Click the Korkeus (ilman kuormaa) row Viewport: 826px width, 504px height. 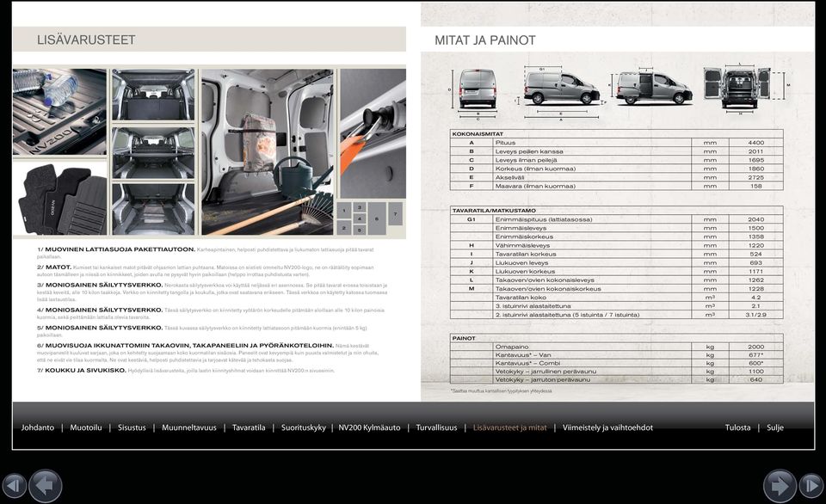[x=616, y=169]
